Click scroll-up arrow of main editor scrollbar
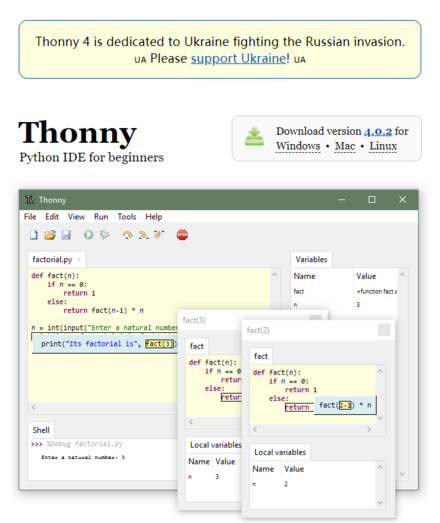440x523 pixels. (x=275, y=275)
